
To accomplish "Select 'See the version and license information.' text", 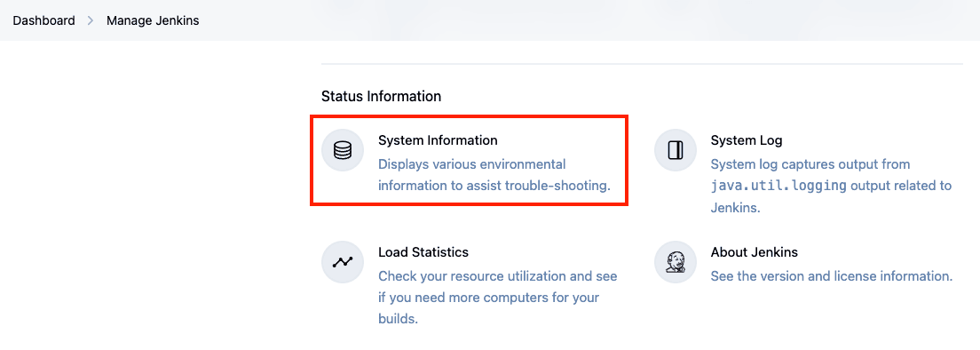I will [831, 276].
